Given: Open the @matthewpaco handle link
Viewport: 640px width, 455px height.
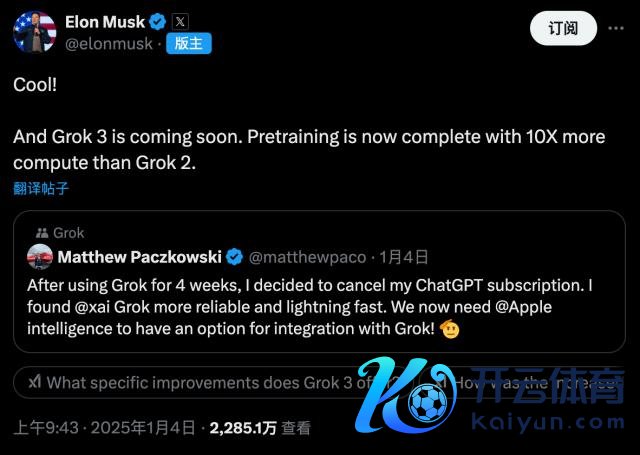Looking at the screenshot, I should point(304,257).
